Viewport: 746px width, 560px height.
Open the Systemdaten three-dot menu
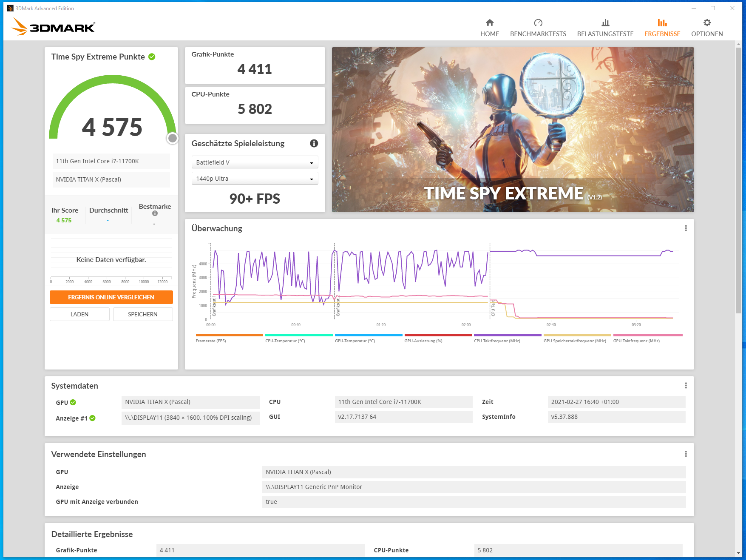coord(686,386)
